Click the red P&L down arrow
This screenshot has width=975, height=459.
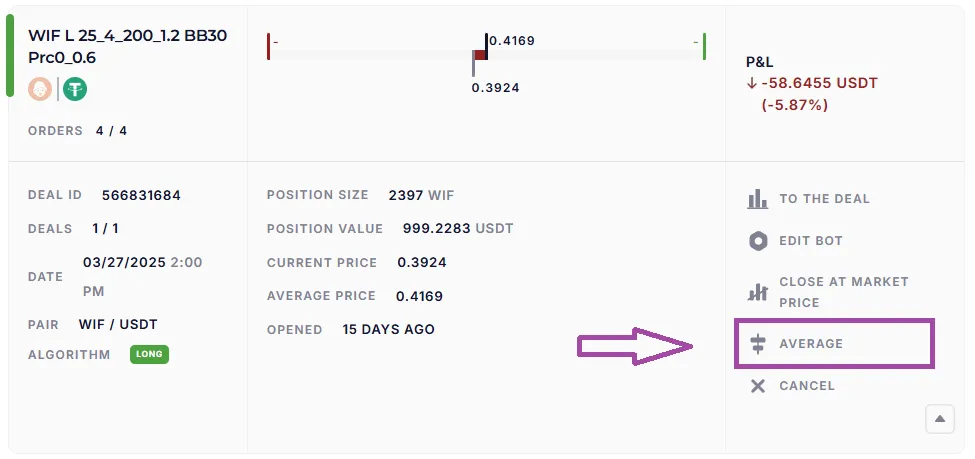pos(751,84)
